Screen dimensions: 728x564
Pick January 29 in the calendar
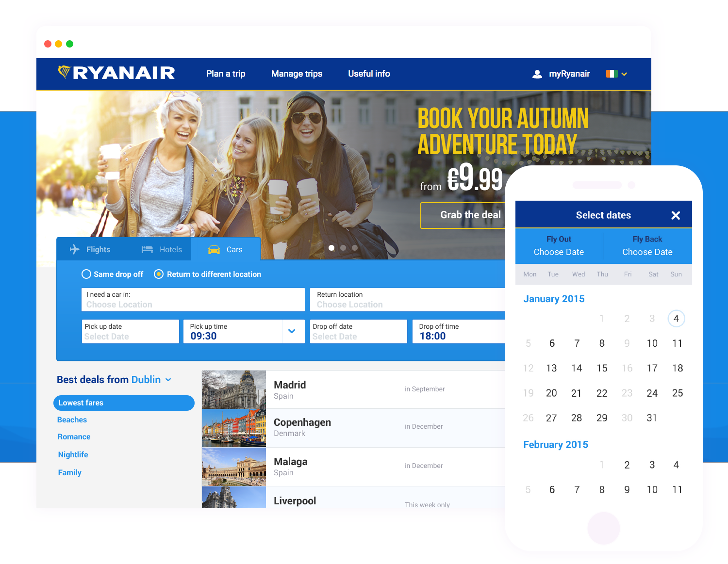(602, 418)
